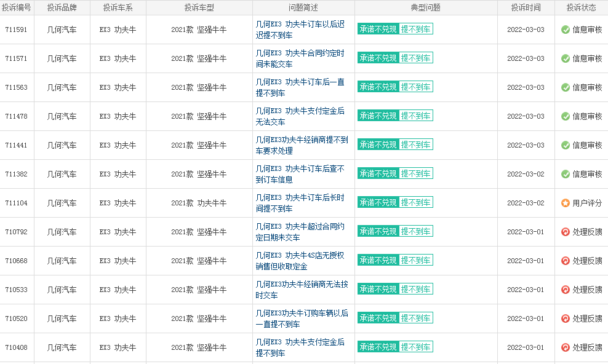Screen dimensions: 608x364
Task: Click 提不到车 tag in row 711571
Action: coord(416,58)
